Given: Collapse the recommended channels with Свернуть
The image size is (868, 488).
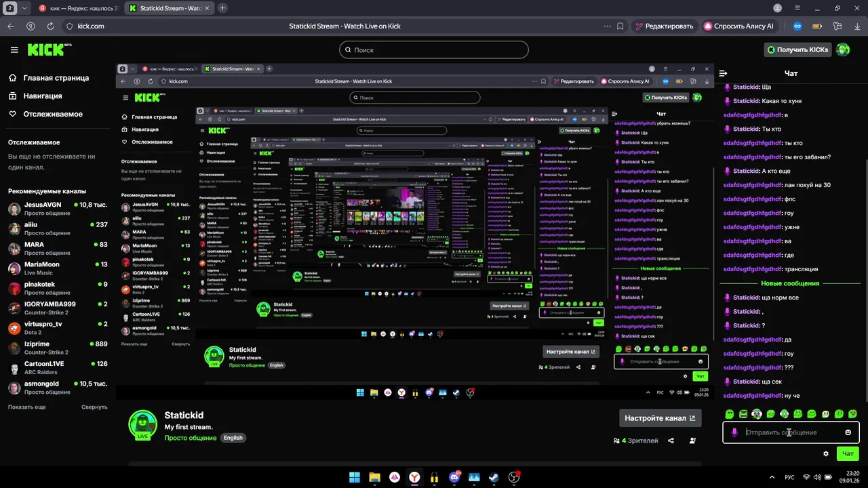Looking at the screenshot, I should tap(94, 407).
